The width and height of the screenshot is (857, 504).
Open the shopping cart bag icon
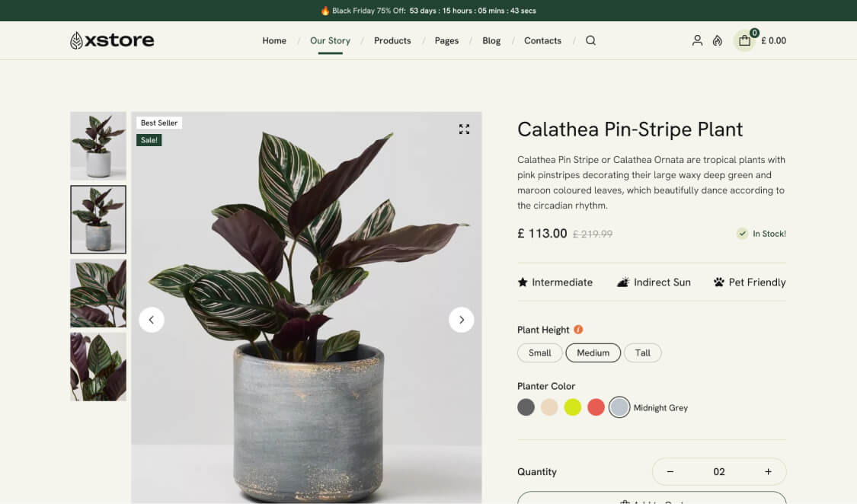744,40
